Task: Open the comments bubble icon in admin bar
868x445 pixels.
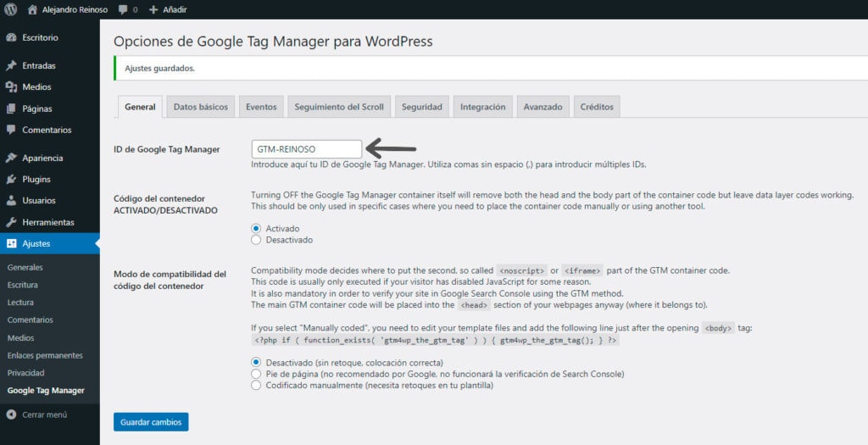Action: [x=123, y=9]
